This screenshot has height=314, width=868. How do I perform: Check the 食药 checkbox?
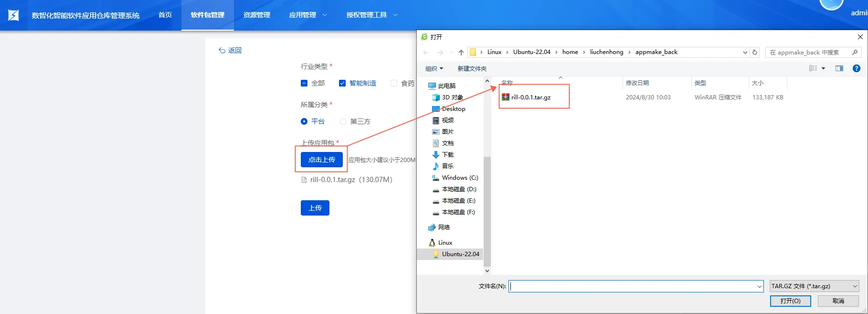[x=394, y=83]
